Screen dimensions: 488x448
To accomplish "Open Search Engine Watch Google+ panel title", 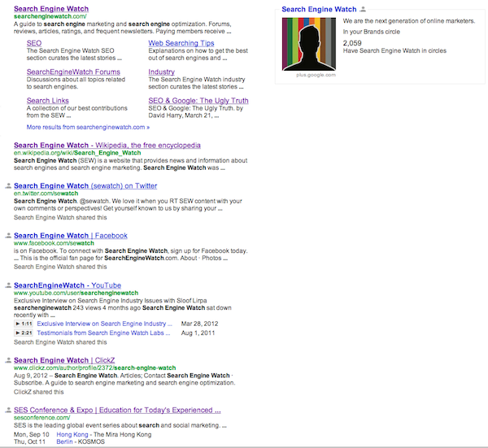I will 319,9.
